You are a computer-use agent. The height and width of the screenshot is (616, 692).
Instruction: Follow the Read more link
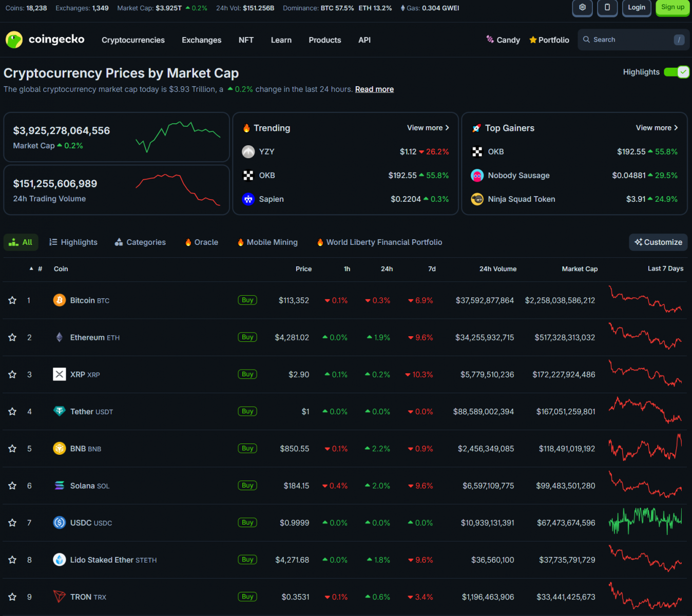(374, 89)
